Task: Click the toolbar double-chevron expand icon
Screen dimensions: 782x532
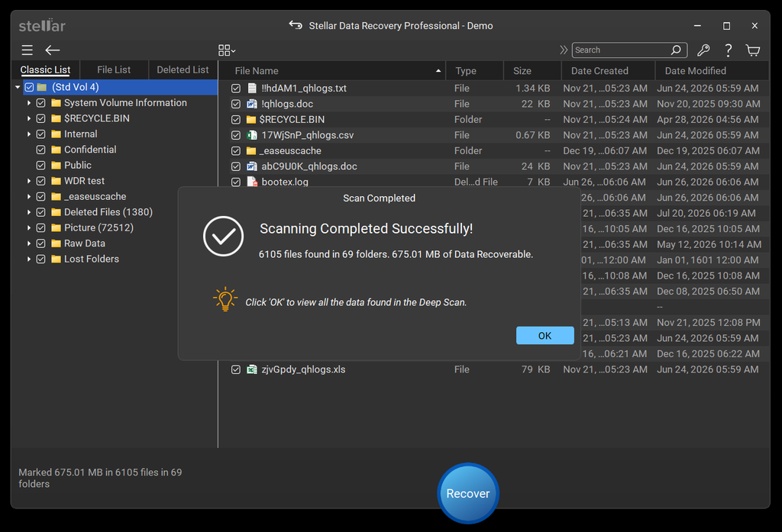Action: (x=564, y=50)
